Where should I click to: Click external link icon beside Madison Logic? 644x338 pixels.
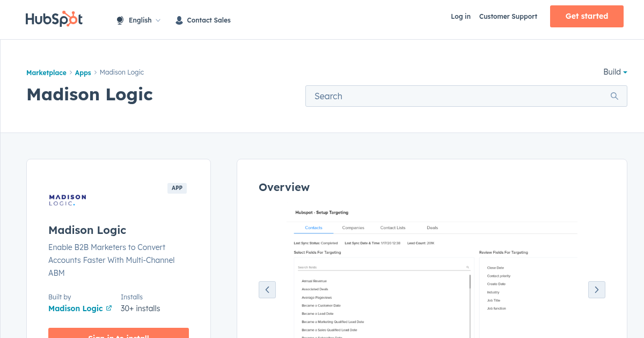(109, 308)
